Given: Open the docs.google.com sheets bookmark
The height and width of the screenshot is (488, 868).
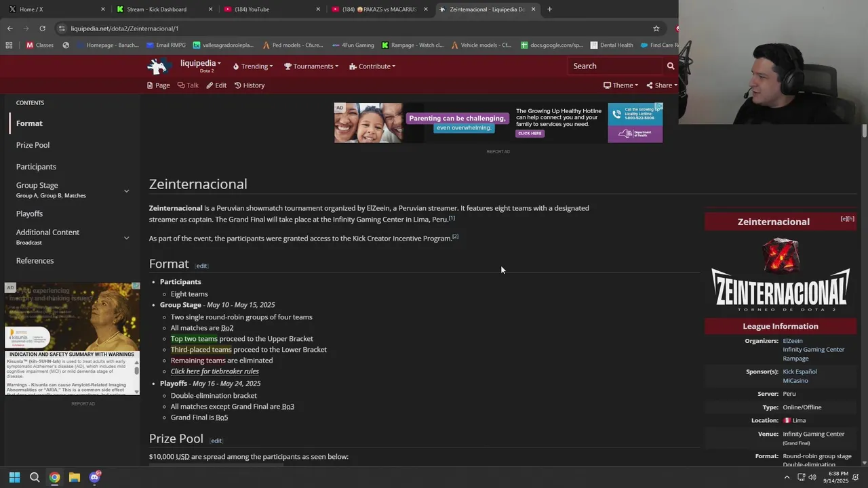Looking at the screenshot, I should coord(551,45).
